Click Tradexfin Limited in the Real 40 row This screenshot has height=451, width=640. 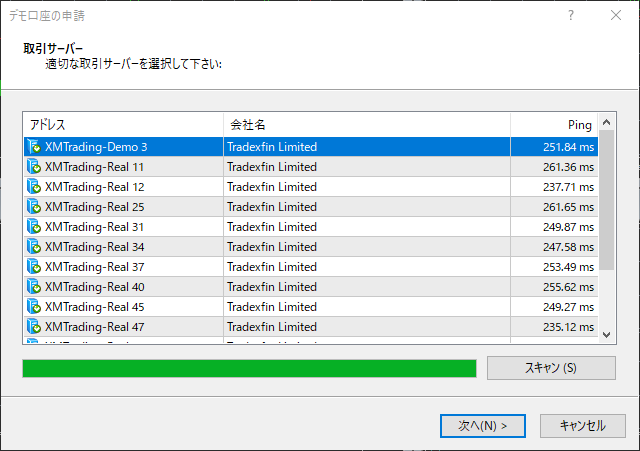click(x=272, y=287)
